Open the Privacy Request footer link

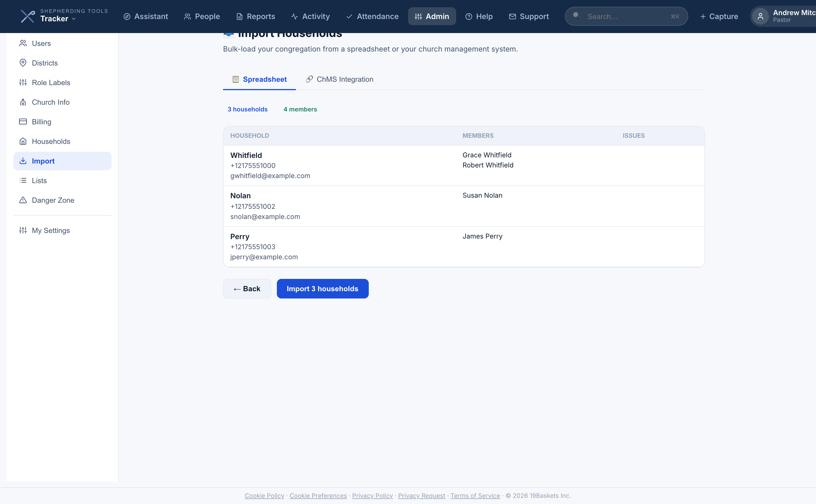(422, 496)
